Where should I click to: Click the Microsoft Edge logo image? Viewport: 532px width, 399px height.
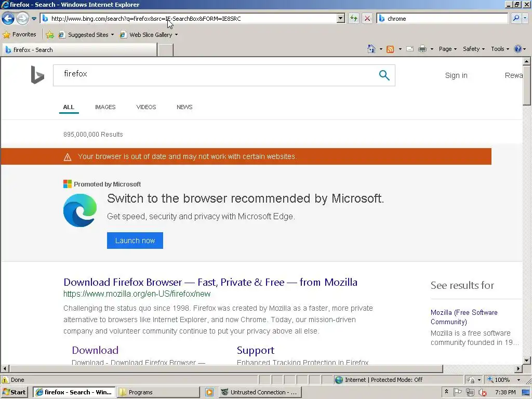(80, 210)
